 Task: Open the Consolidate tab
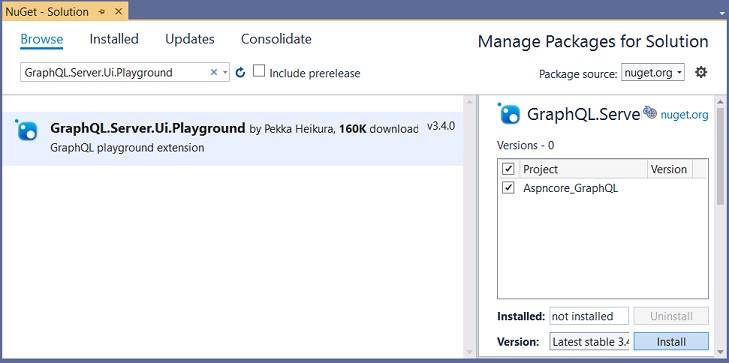tap(276, 39)
